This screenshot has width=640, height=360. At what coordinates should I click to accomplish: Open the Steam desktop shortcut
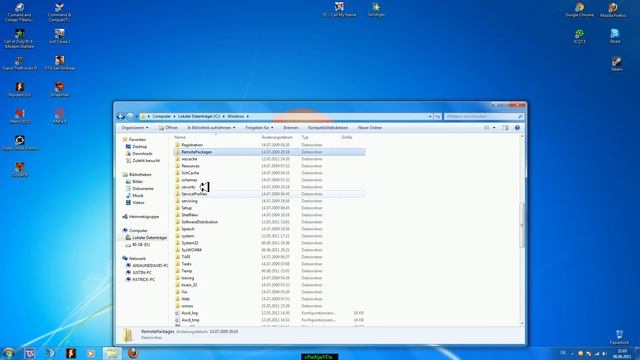click(617, 64)
